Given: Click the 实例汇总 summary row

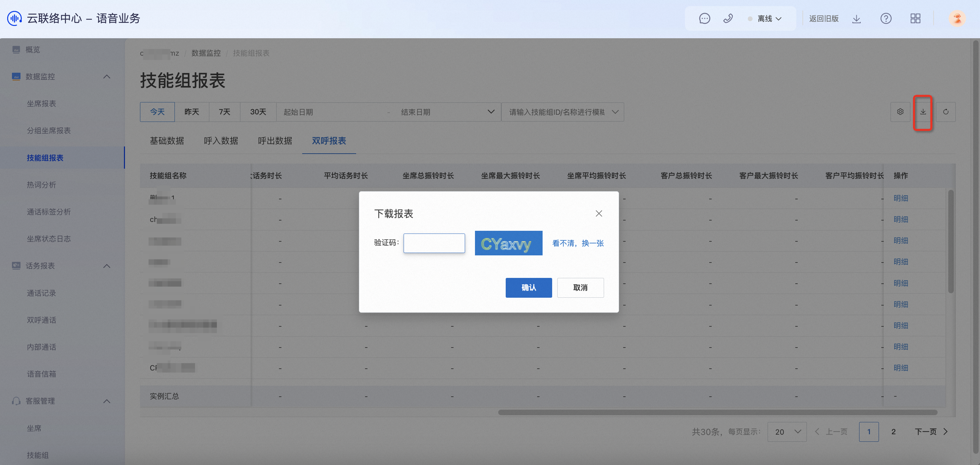Looking at the screenshot, I should (543, 396).
